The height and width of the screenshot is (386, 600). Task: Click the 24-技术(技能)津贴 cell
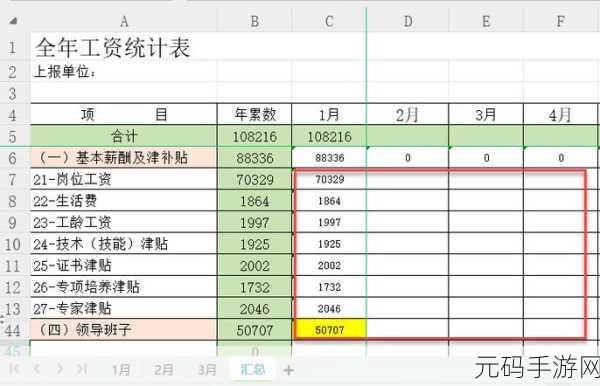pyautogui.click(x=124, y=244)
